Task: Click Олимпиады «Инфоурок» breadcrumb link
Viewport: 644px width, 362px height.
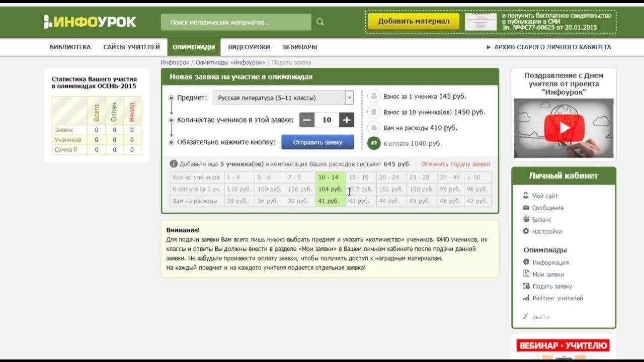Action: 230,62
